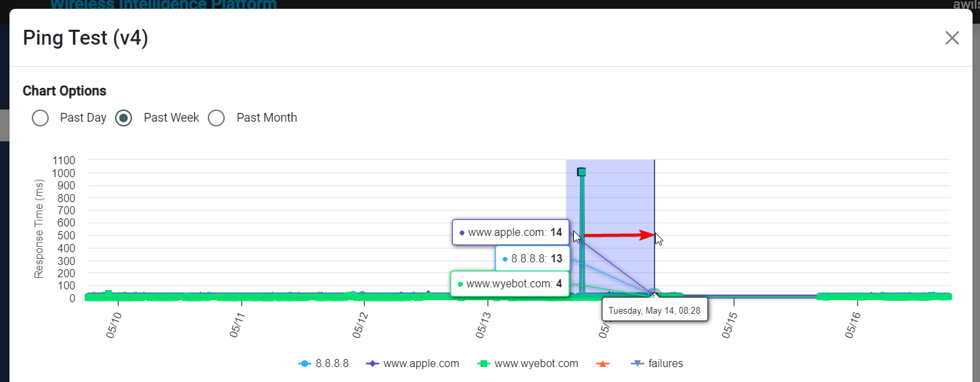The image size is (980, 382).
Task: Close the Ping Test dialog
Action: pyautogui.click(x=952, y=38)
